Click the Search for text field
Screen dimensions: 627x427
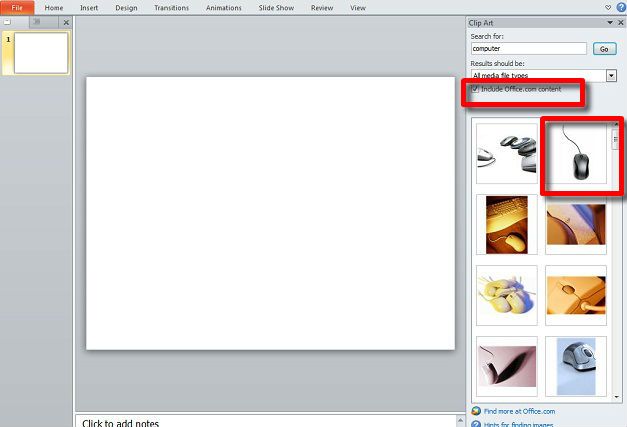(529, 48)
